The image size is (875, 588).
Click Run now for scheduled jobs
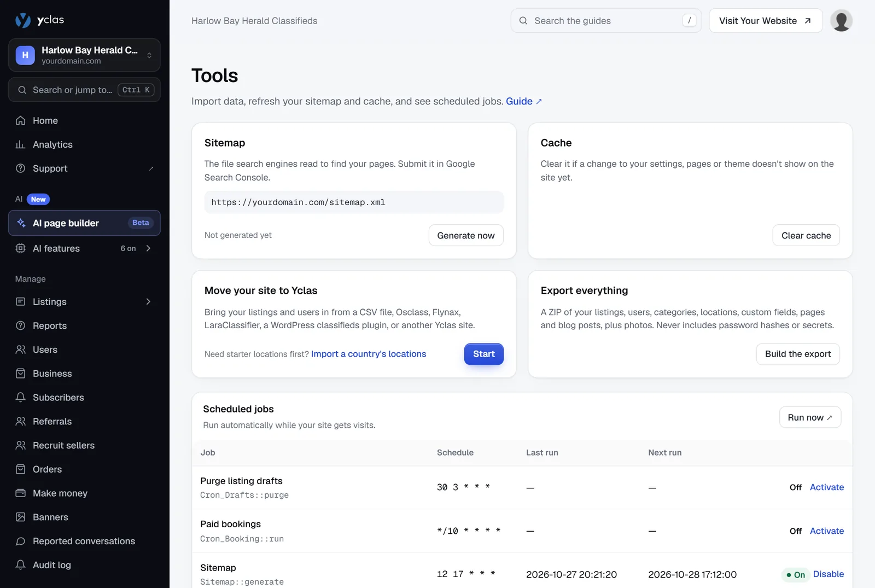[810, 418]
